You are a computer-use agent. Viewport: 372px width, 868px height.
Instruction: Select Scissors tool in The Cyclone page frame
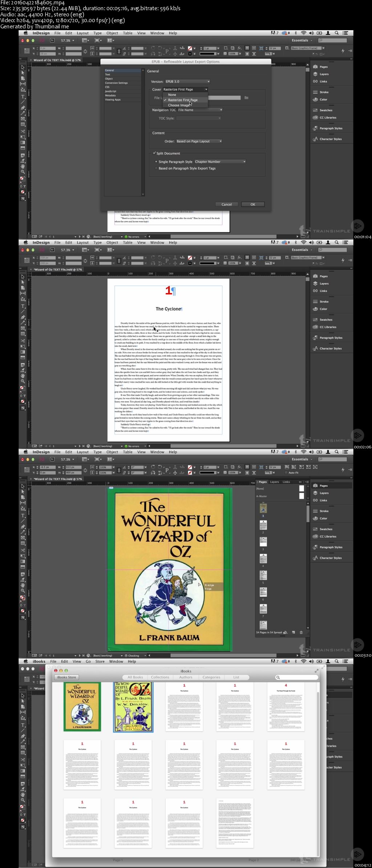23,341
